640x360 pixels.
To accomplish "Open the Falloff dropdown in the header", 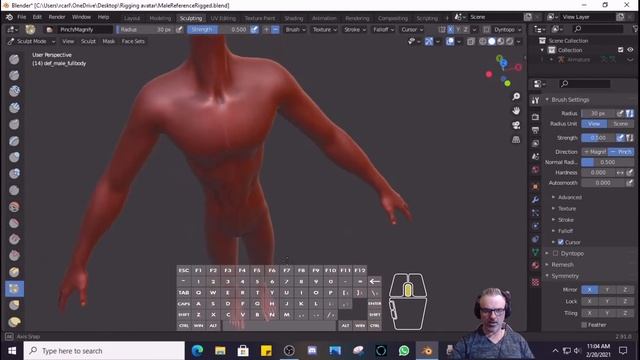I will 383,29.
